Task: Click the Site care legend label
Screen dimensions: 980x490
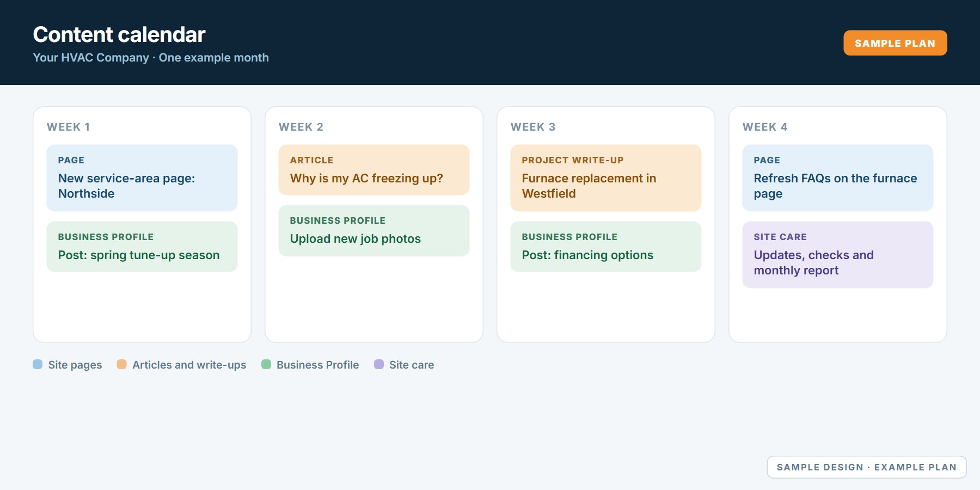Action: (x=412, y=365)
